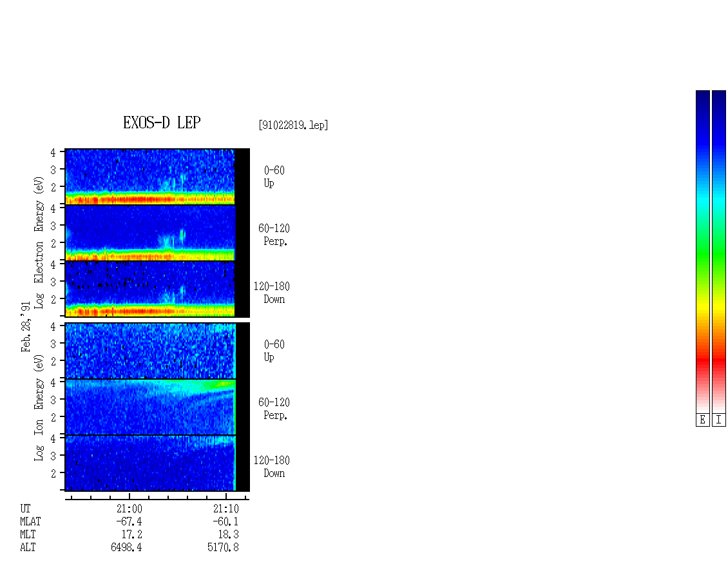Select the 0-60 Up label beside the ion panel

coord(274,351)
